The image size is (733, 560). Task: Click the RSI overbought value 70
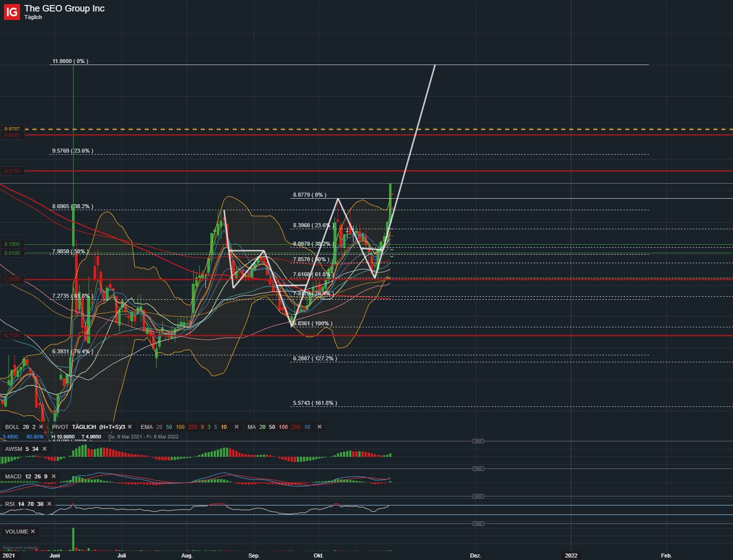[31, 504]
